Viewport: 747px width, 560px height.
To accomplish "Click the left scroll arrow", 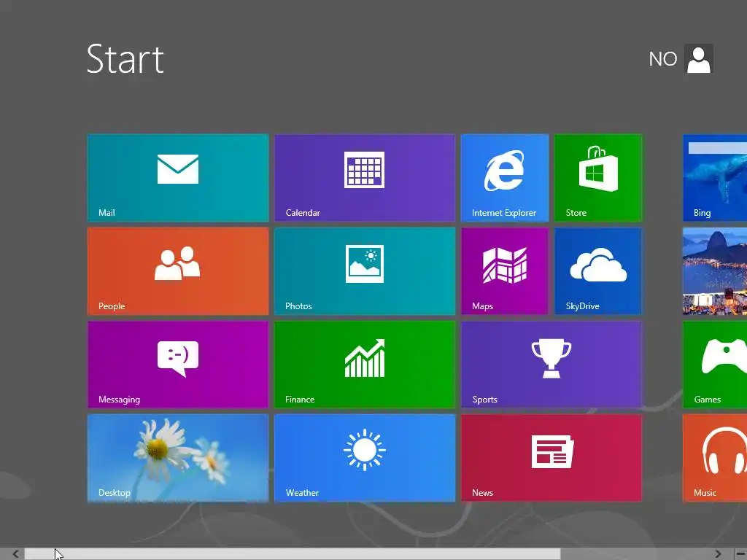I will [x=16, y=554].
